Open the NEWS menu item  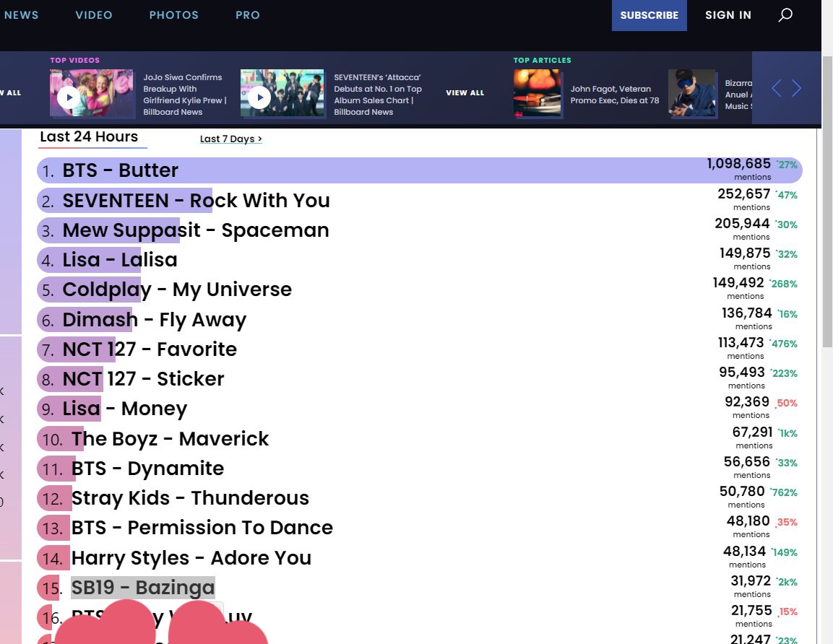(x=21, y=15)
